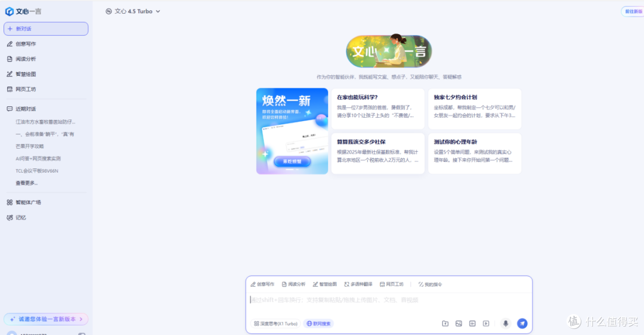Viewport: 644px width, 335px height.
Task: Click the upload video icon
Action: 486,324
